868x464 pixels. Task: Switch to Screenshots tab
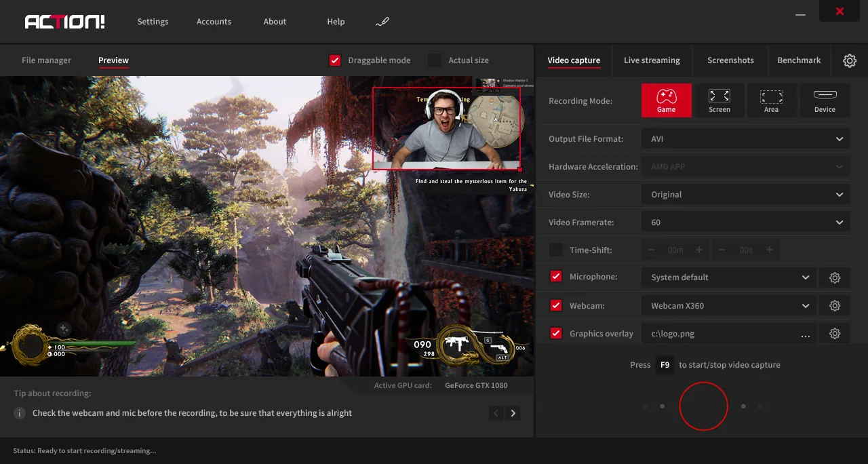[x=730, y=60]
